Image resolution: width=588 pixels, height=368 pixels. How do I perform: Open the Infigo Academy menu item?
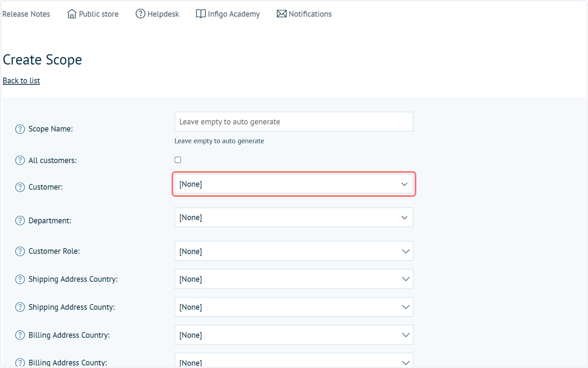[x=228, y=14]
